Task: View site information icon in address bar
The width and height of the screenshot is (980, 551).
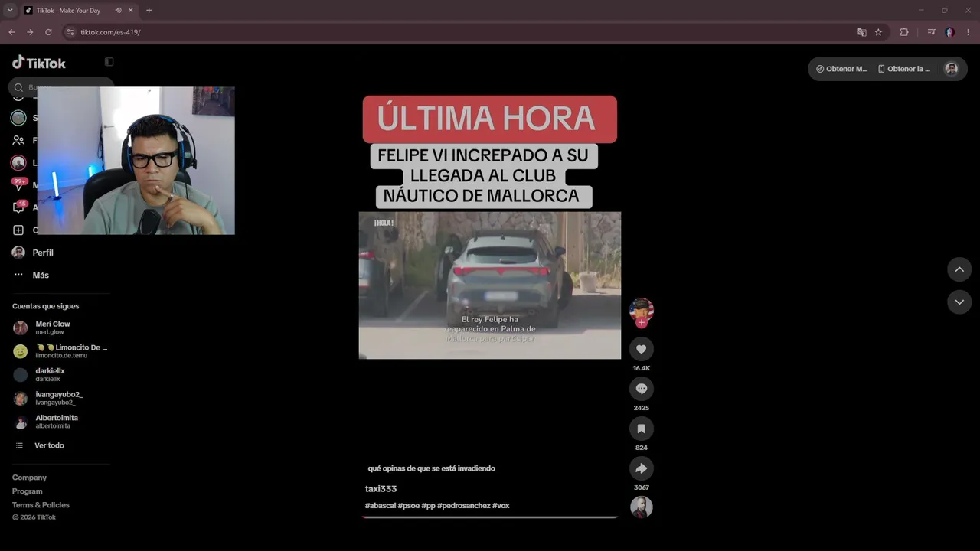Action: pyautogui.click(x=70, y=32)
